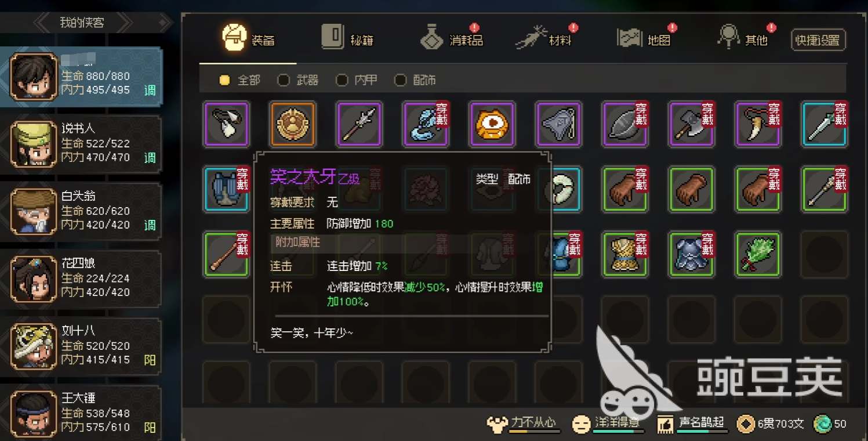The image size is (868, 441).
Task: Select the 配饰 filter radio button
Action: (x=400, y=80)
